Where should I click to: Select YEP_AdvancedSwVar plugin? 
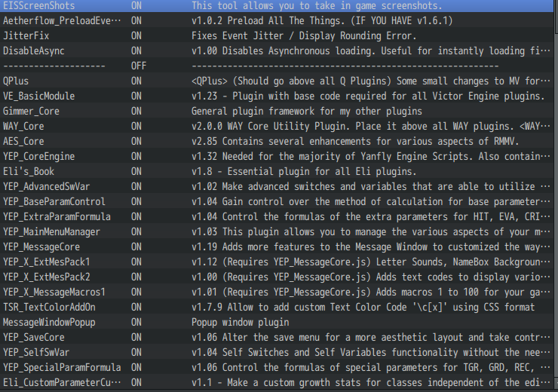pyautogui.click(x=46, y=186)
